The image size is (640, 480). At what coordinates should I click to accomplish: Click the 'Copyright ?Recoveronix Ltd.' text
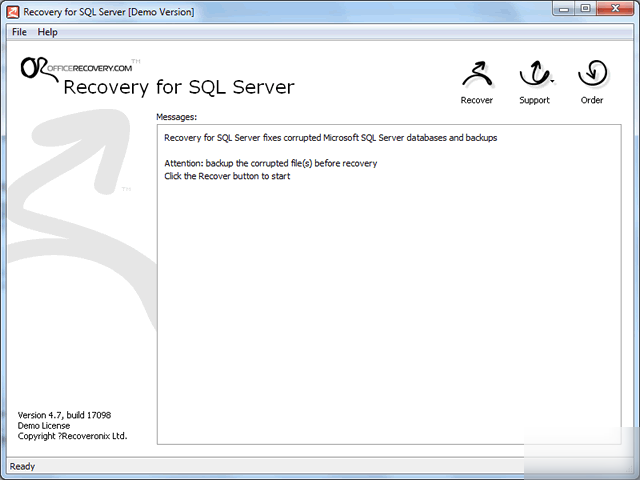pyautogui.click(x=72, y=436)
